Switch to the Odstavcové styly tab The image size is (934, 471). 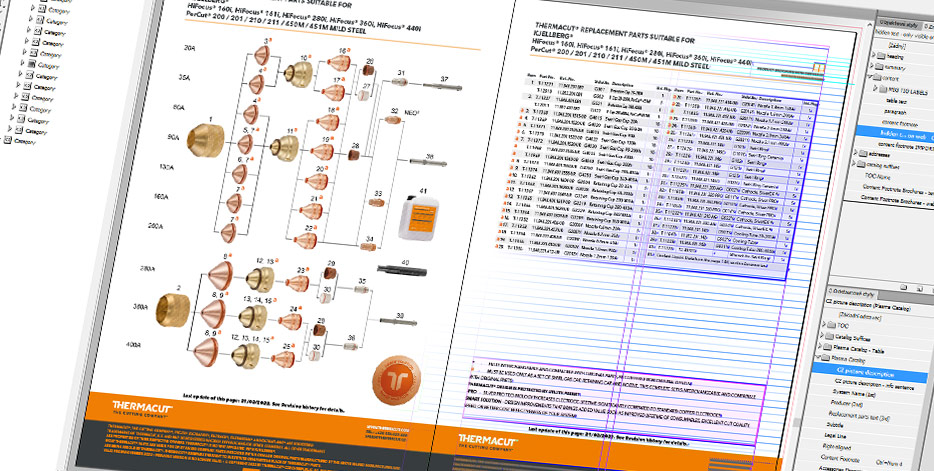pyautogui.click(x=851, y=292)
